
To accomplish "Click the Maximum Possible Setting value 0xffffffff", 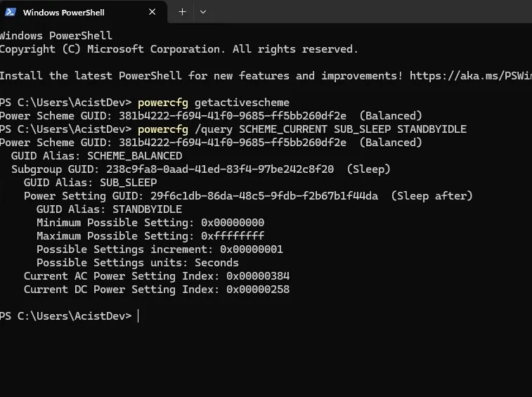I will click(x=233, y=236).
